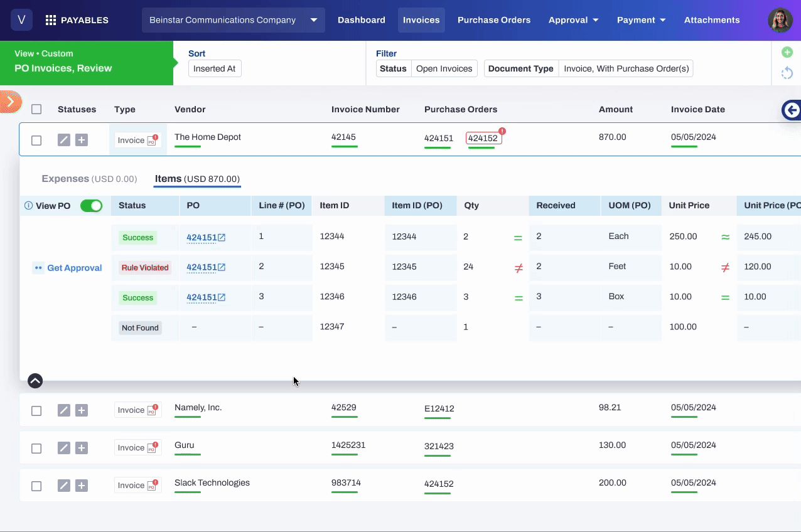801x532 pixels.
Task: Click the not-equal icon in Qty 24 row
Action: click(519, 268)
